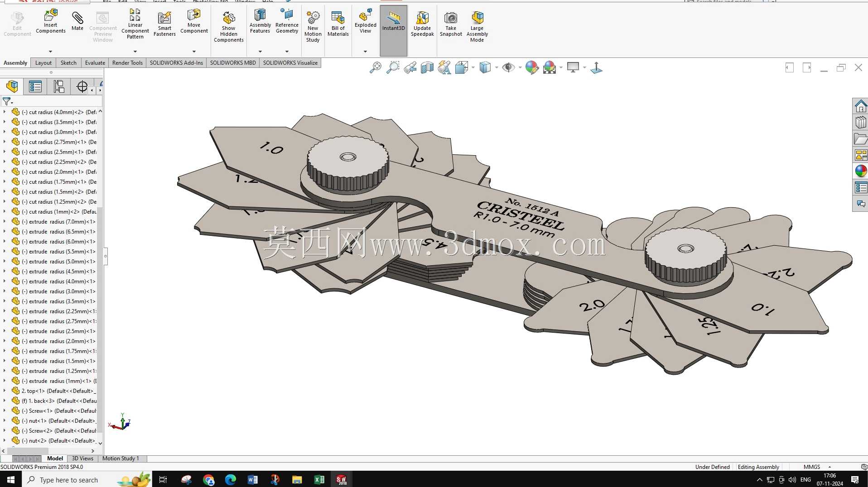Expand cut radius (4.0mm)<2> tree item
The image size is (868, 487).
click(5, 112)
